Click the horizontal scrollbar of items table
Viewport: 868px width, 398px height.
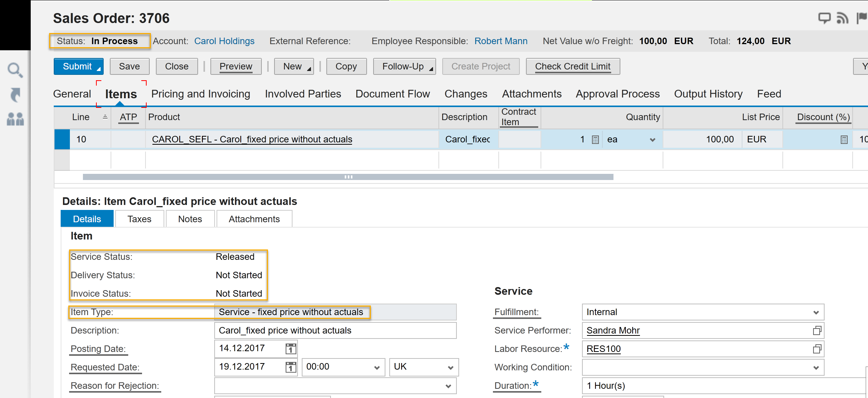(348, 177)
